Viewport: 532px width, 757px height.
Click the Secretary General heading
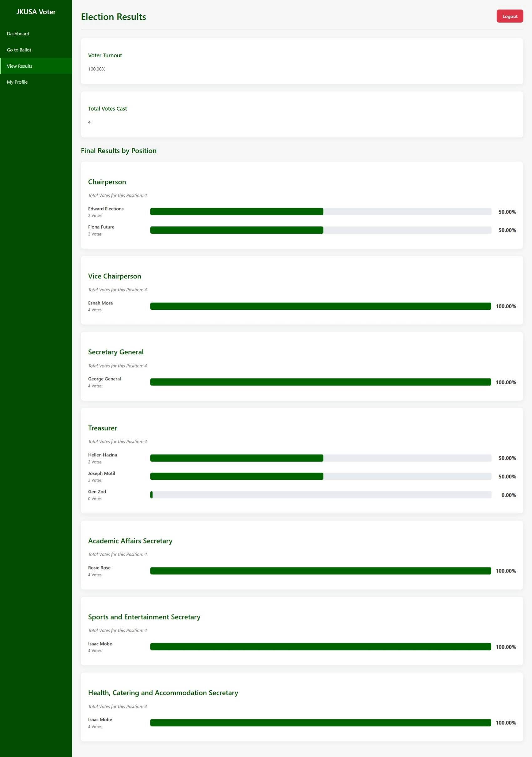[115, 352]
